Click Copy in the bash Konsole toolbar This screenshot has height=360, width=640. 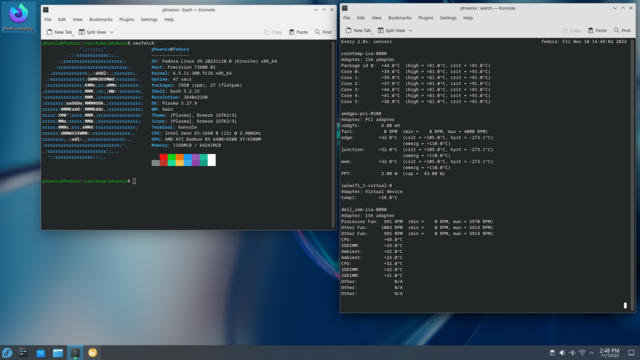coord(273,32)
